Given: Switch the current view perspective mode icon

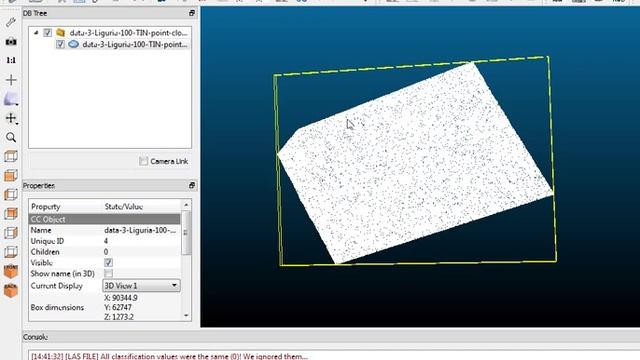Looking at the screenshot, I should pyautogui.click(x=11, y=99).
